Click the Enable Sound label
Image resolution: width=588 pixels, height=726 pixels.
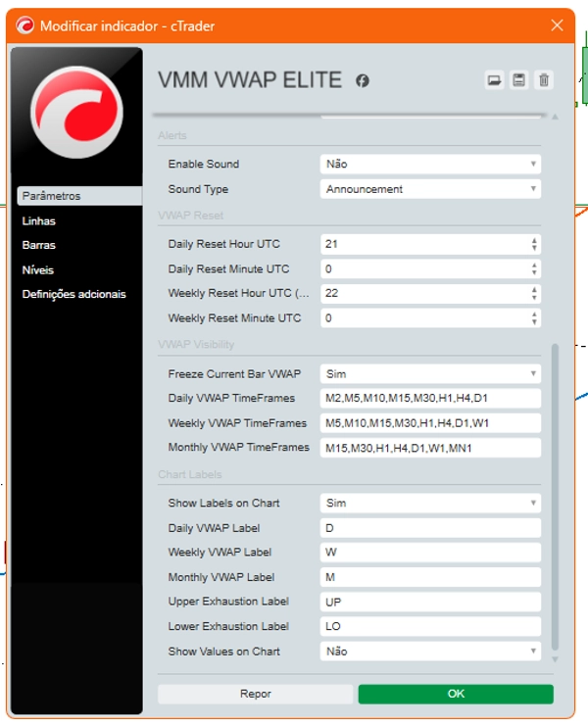tap(204, 164)
